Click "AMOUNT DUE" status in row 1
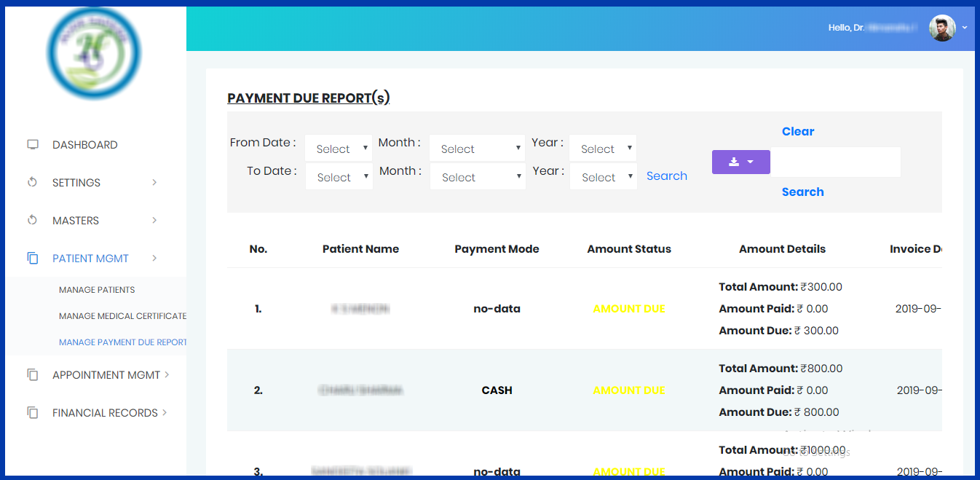Viewport: 980px width, 480px height. (629, 309)
